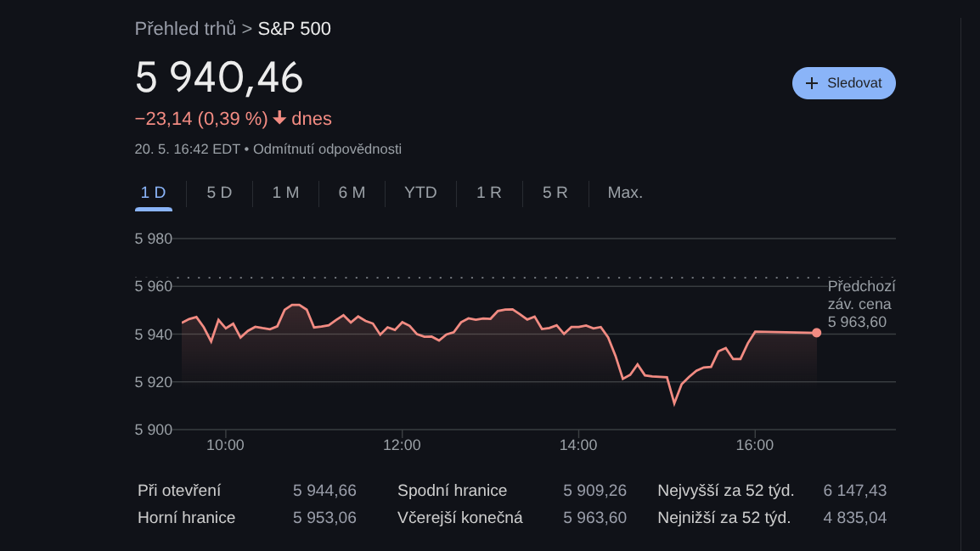Click the 5 900 axis label

(153, 430)
